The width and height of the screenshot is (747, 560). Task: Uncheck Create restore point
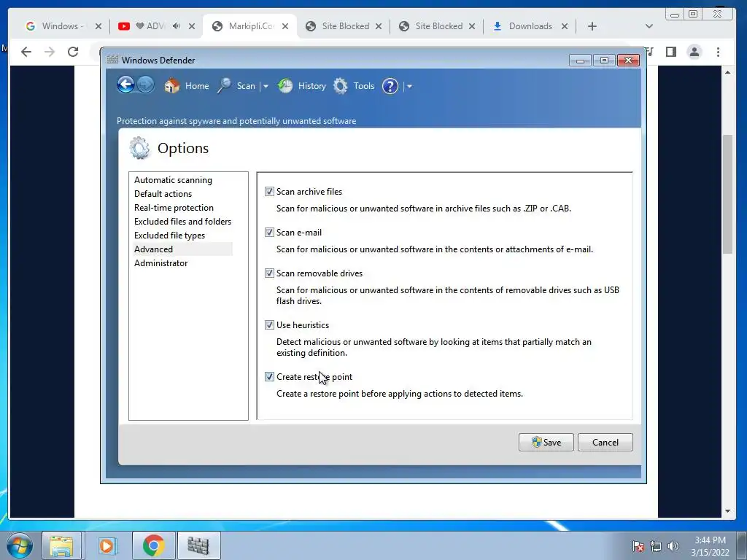coord(270,377)
